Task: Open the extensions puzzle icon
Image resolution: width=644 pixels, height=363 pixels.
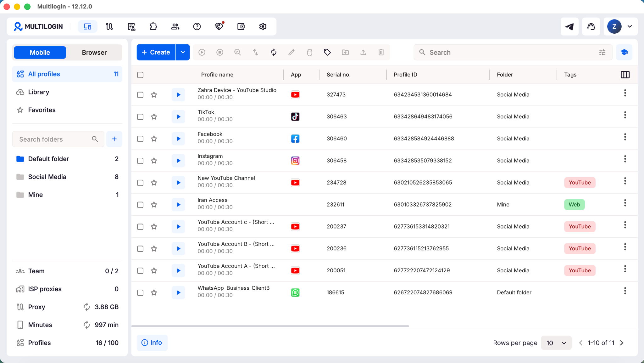Action: point(153,26)
